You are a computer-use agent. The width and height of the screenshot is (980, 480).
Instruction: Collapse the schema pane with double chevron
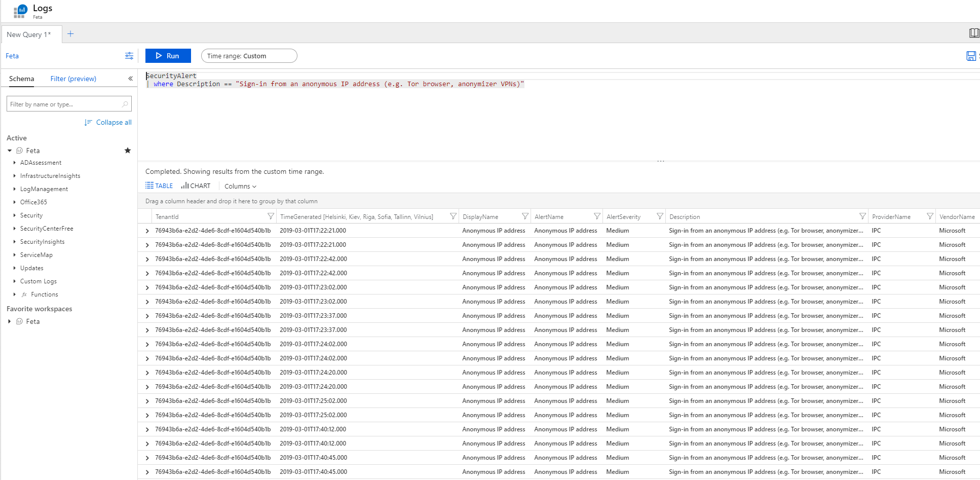click(130, 79)
